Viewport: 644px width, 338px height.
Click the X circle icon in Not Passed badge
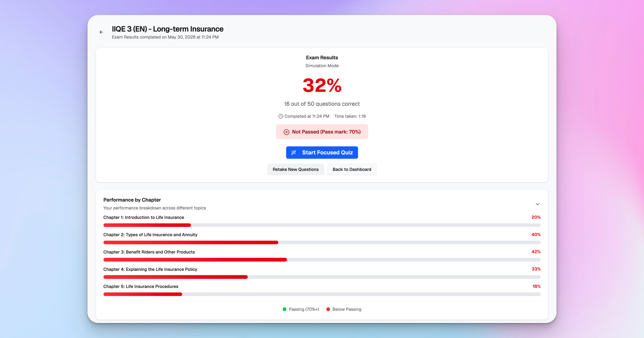click(286, 132)
